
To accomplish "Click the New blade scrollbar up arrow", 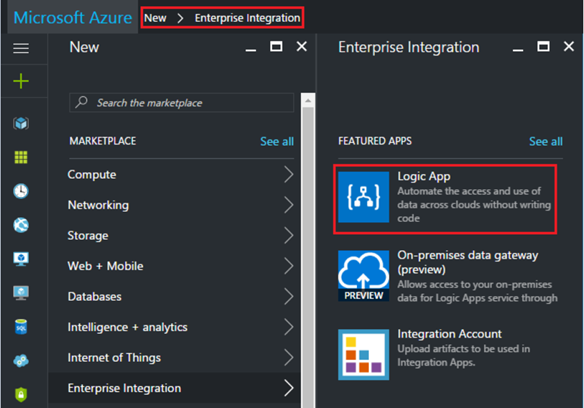I will coord(308,100).
